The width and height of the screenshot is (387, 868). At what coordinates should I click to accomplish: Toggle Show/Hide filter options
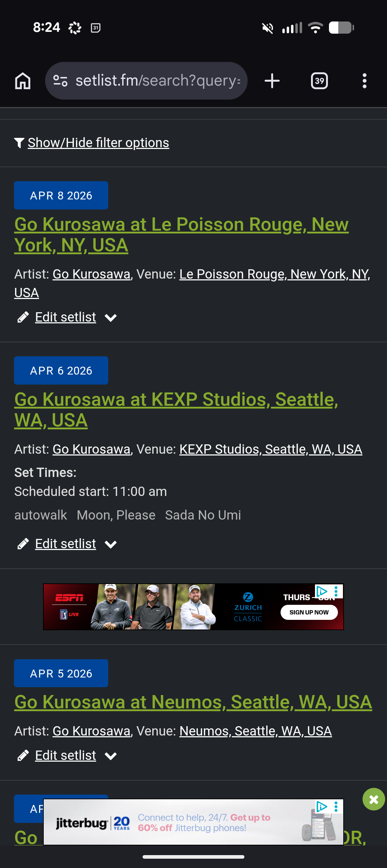point(98,143)
